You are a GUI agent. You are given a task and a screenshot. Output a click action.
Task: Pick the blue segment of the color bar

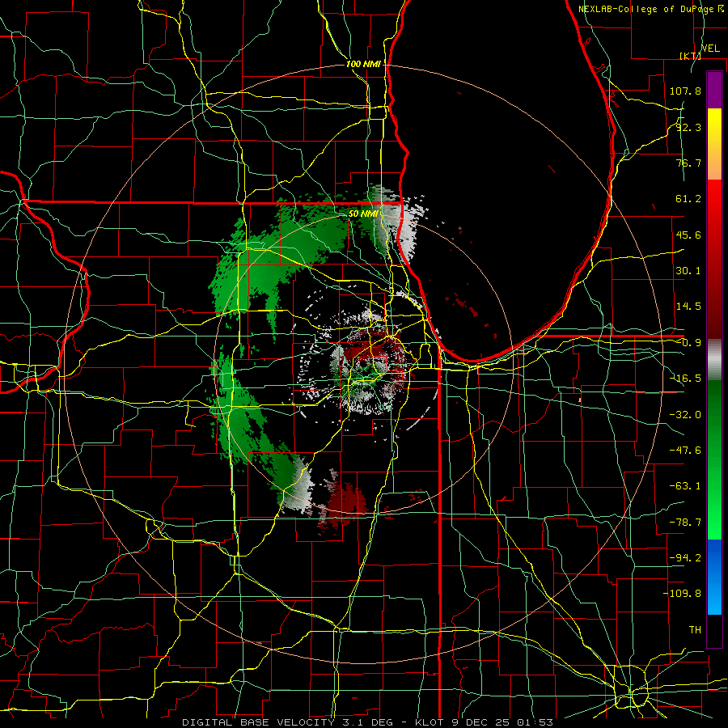(714, 577)
